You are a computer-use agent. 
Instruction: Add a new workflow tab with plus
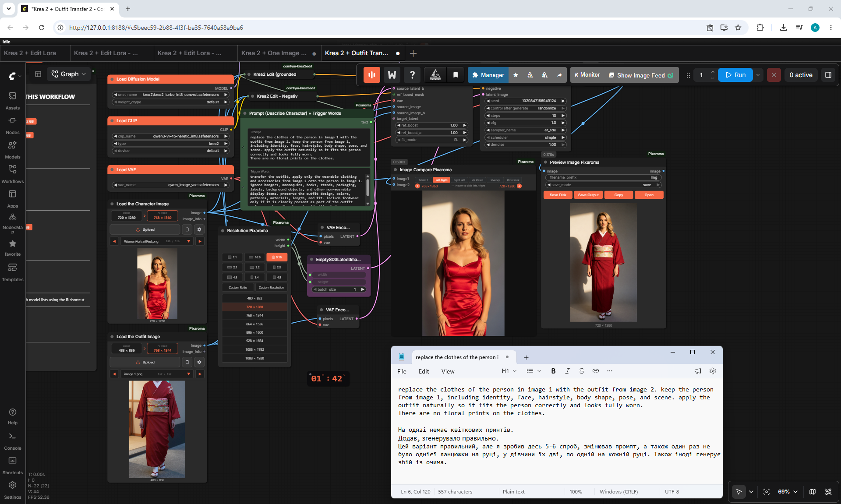click(413, 53)
